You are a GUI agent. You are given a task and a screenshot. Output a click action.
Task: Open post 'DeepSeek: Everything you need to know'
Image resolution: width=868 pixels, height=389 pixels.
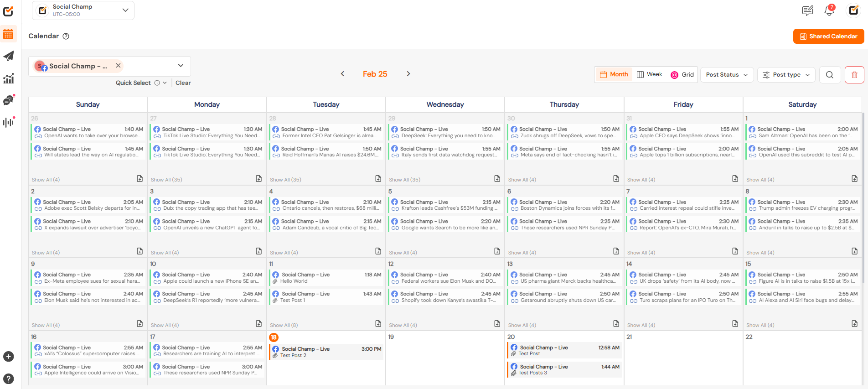(445, 132)
